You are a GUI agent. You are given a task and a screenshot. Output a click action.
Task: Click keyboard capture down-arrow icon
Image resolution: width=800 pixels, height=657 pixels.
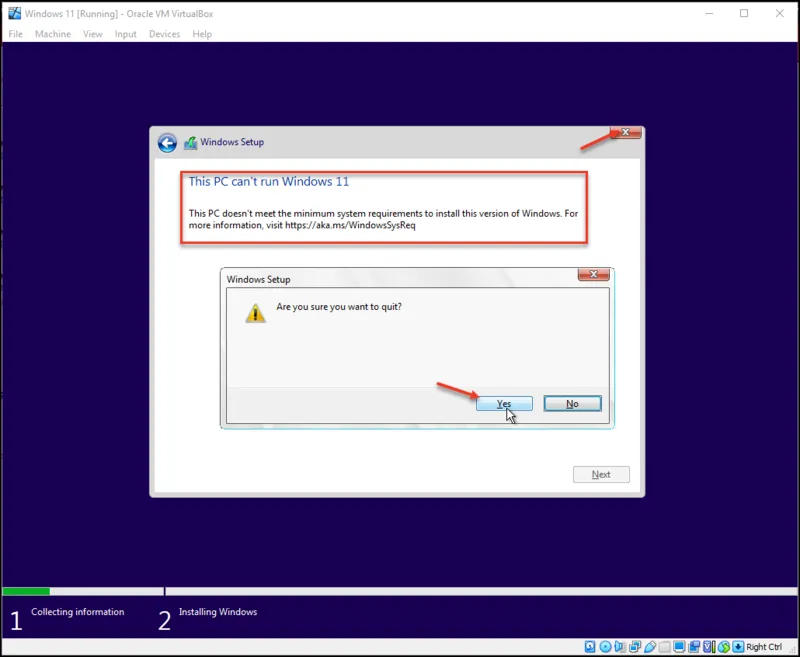coord(738,647)
